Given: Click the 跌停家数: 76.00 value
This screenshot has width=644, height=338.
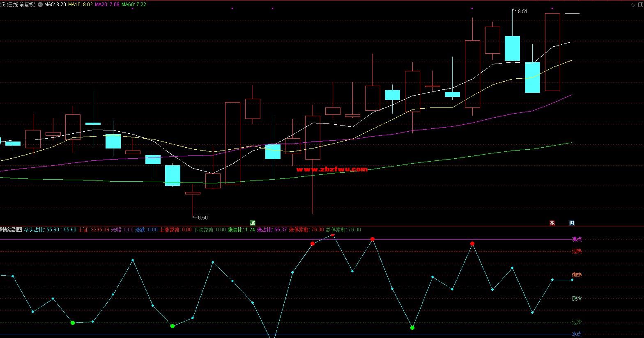Looking at the screenshot, I should 343,230.
